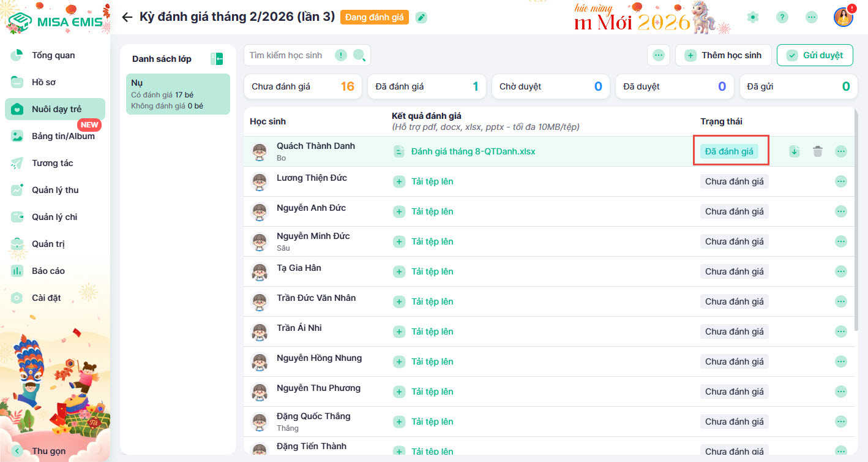Click the user avatar in top right
Screen dimensions: 868x462
(843, 17)
